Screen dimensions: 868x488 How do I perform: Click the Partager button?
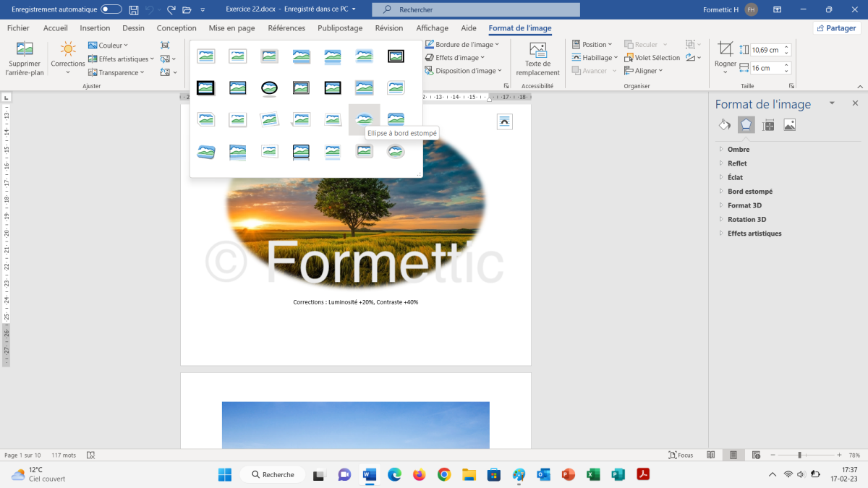tap(838, 28)
